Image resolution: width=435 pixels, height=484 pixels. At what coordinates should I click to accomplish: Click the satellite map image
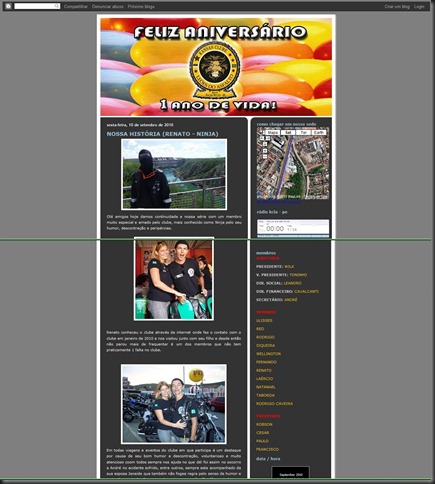click(293, 163)
